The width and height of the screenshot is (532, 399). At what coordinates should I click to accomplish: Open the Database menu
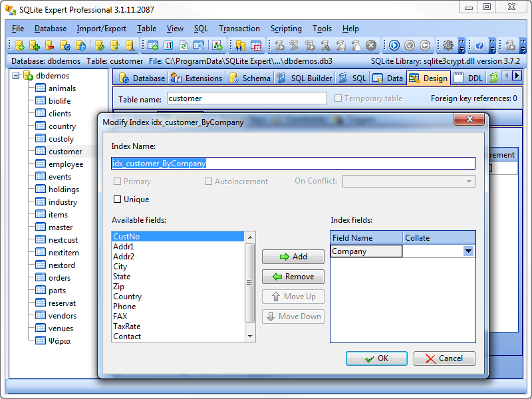(51, 29)
